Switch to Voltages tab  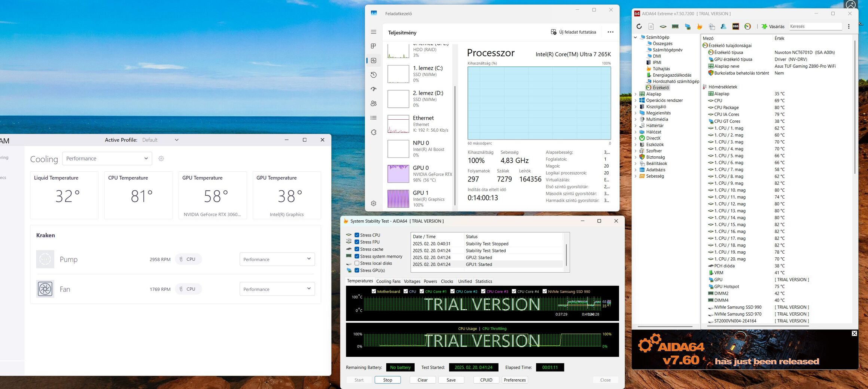coord(412,281)
